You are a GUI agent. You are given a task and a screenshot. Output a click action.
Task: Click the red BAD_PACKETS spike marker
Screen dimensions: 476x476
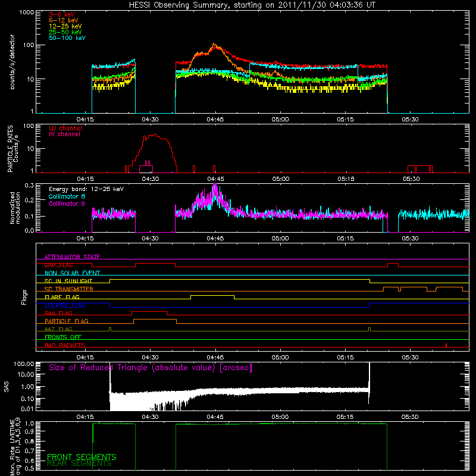coord(446,345)
